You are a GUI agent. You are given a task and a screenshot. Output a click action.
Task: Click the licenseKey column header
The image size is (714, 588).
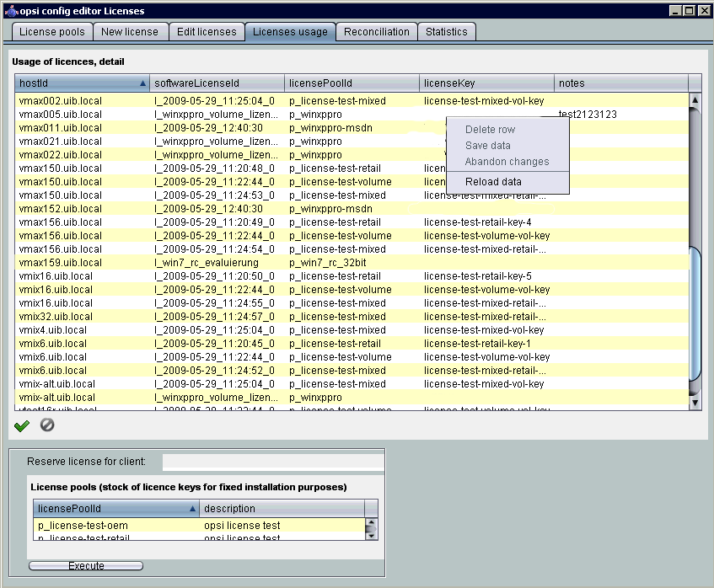(486, 83)
